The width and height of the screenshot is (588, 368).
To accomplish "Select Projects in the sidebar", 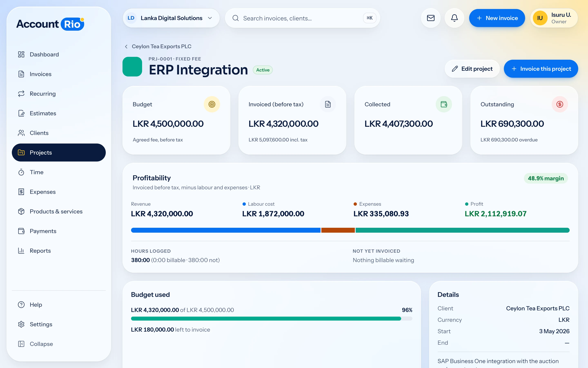I will point(59,153).
